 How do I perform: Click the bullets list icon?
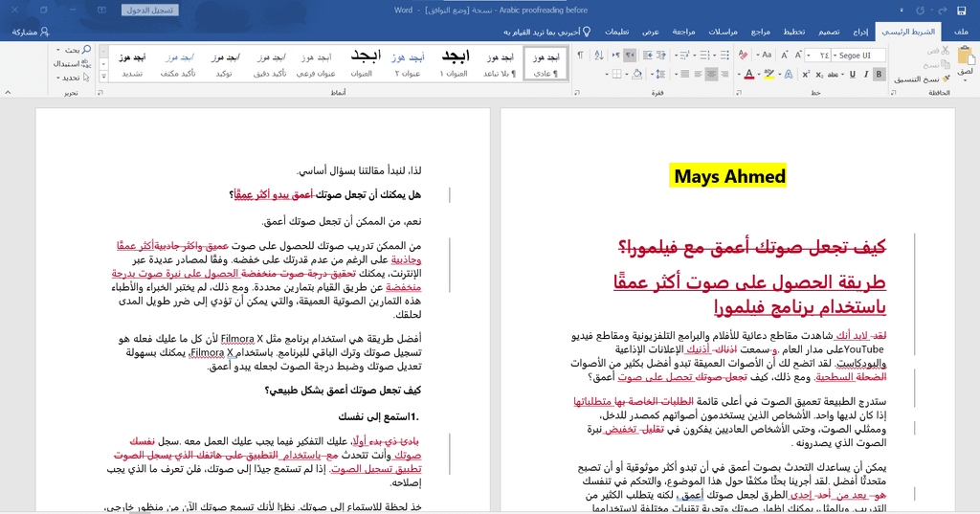click(724, 56)
